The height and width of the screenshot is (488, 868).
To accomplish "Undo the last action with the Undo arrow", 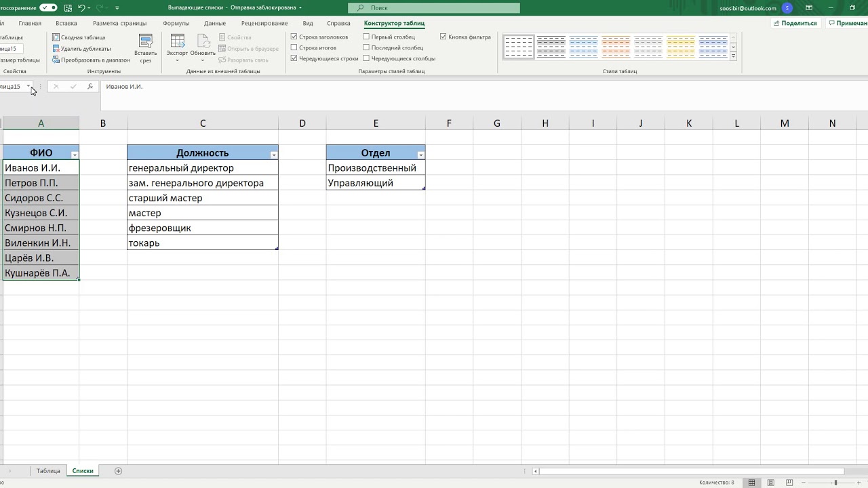I will 81,8.
